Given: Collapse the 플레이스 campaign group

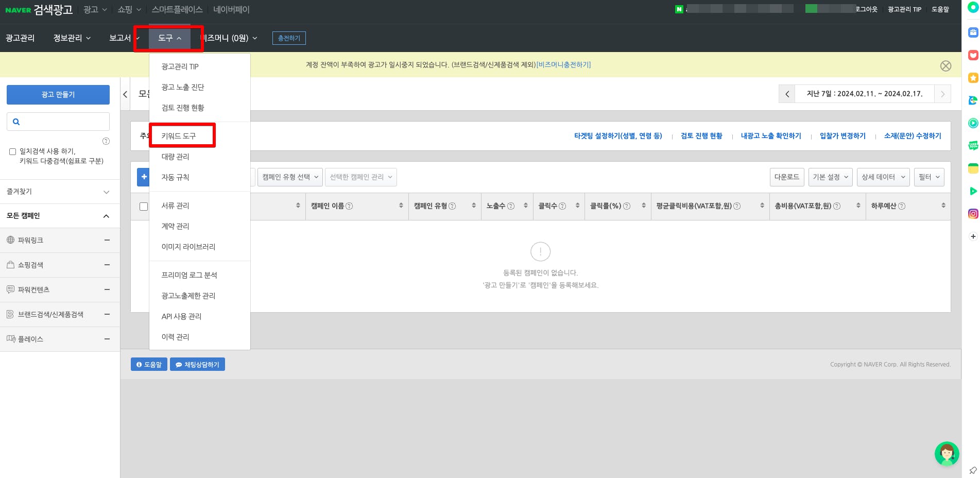Looking at the screenshot, I should pyautogui.click(x=107, y=339).
